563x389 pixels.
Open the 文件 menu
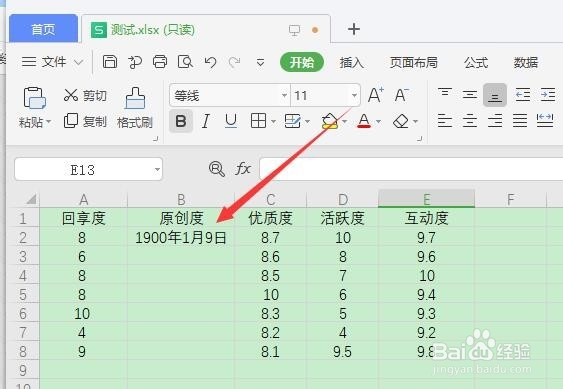(54, 62)
